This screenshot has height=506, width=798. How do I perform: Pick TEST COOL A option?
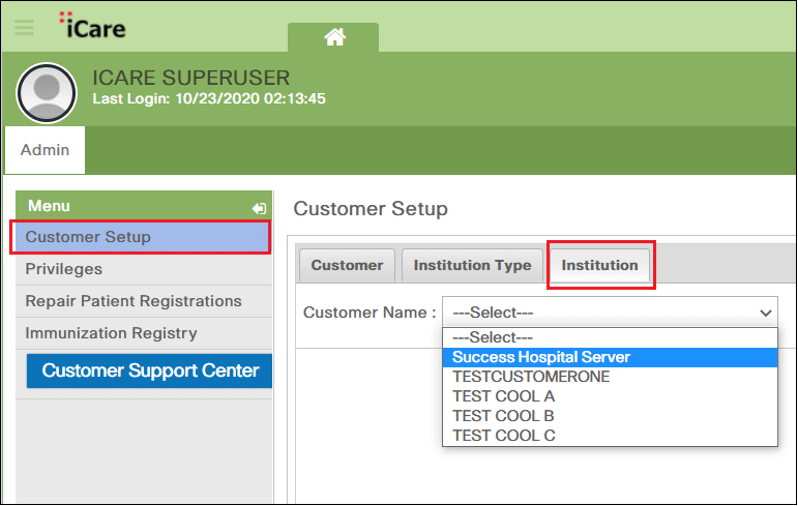point(503,396)
